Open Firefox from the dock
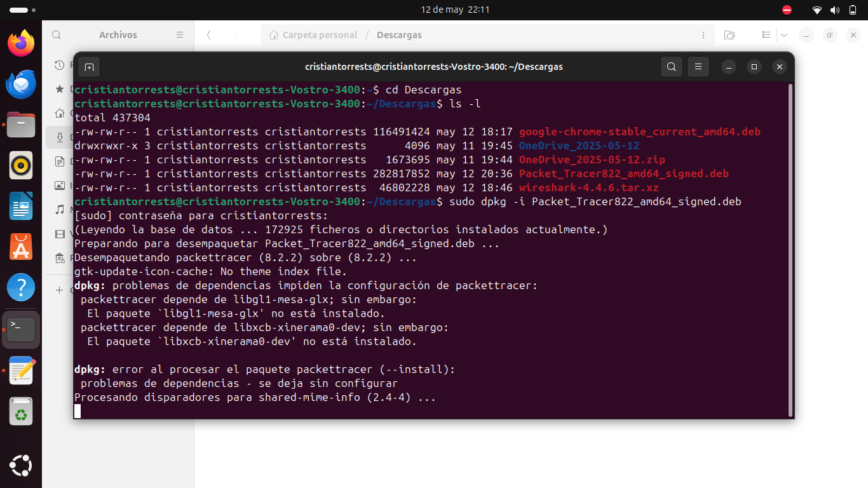The width and height of the screenshot is (868, 488). 21,43
